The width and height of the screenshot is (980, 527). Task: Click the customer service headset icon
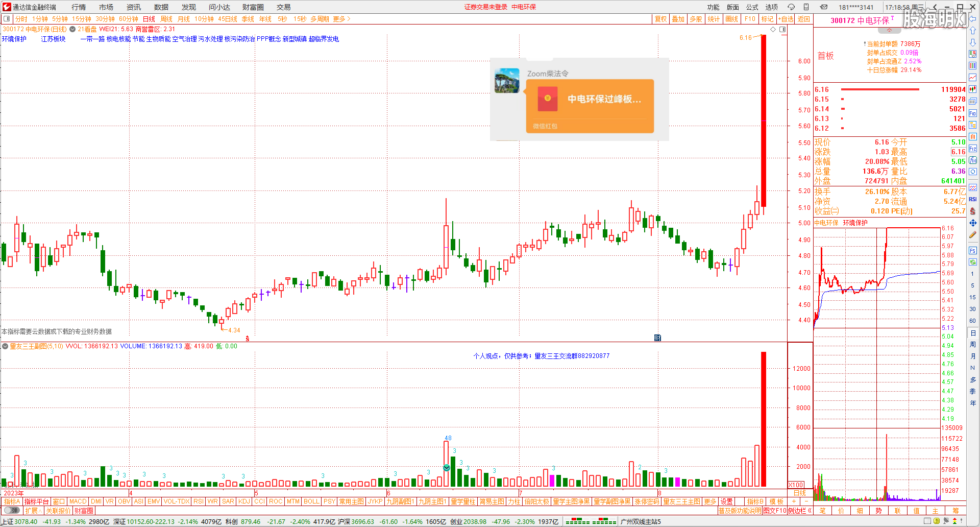pos(791,7)
